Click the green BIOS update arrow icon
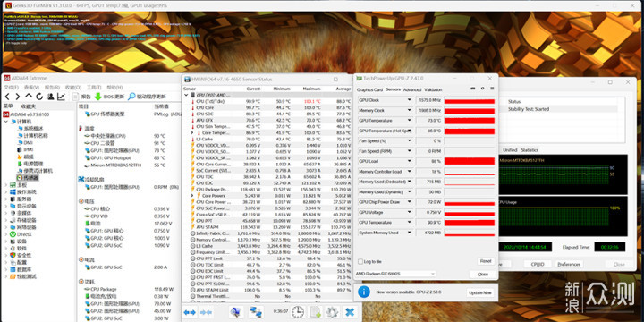The image size is (644, 322). coord(97,97)
